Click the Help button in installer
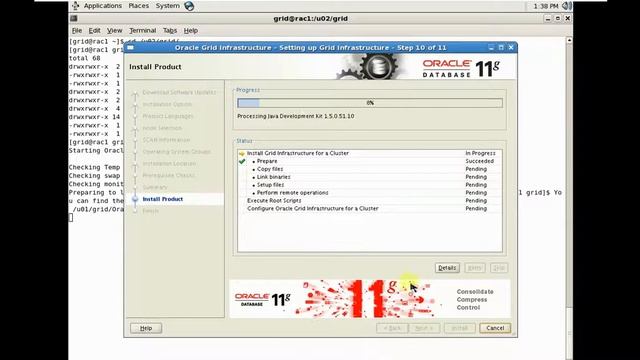The width and height of the screenshot is (640, 360). [x=146, y=328]
